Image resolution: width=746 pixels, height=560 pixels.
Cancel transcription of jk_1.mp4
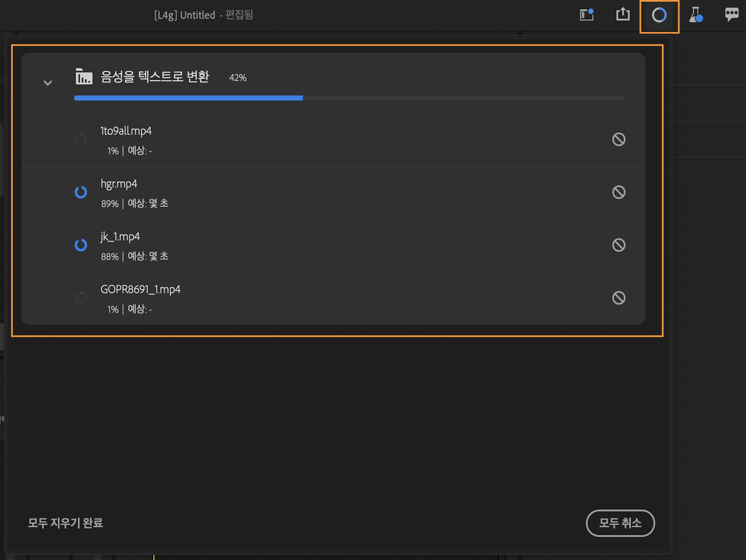coord(619,245)
